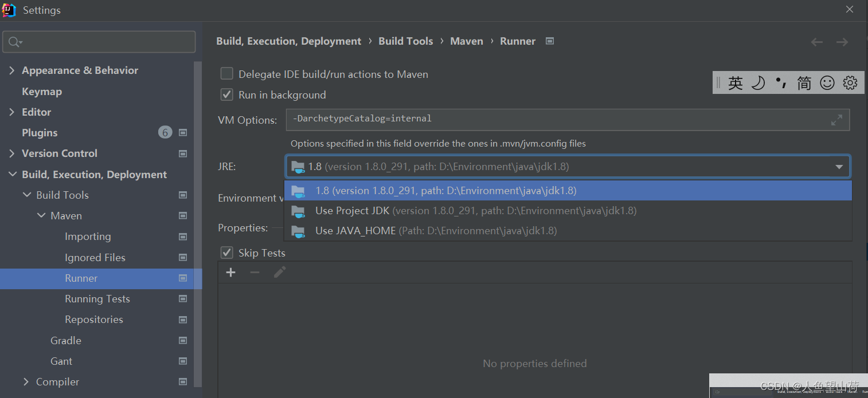This screenshot has height=398, width=868.
Task: Click the IME punctuation icon
Action: 781,83
